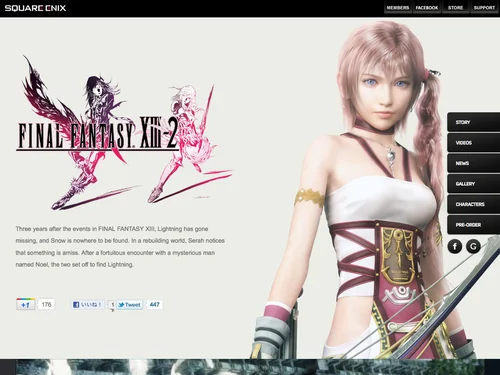This screenshot has width=500, height=375.
Task: Click the Google +1 button
Action: click(26, 304)
